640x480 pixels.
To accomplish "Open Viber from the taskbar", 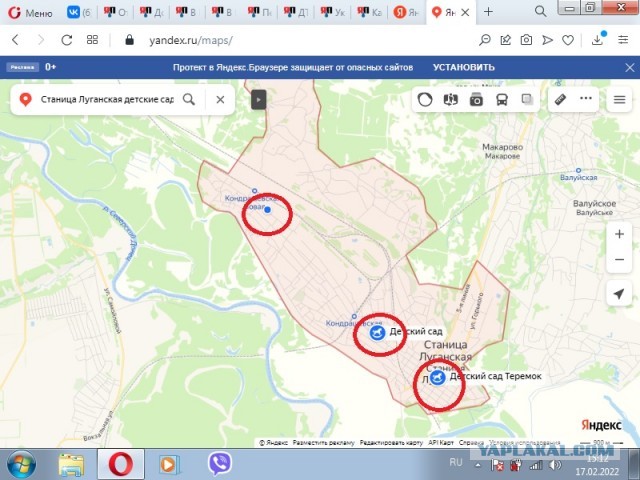I will click(220, 464).
